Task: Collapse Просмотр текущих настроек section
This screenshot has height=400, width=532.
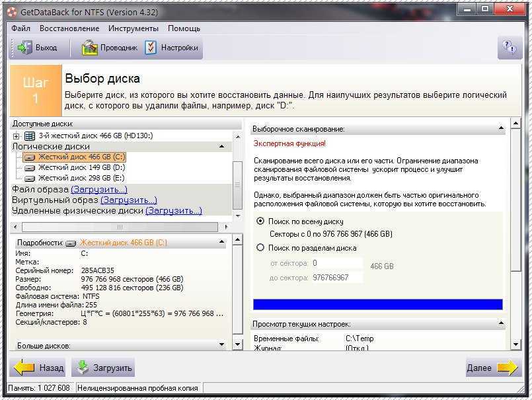Action: [501, 323]
